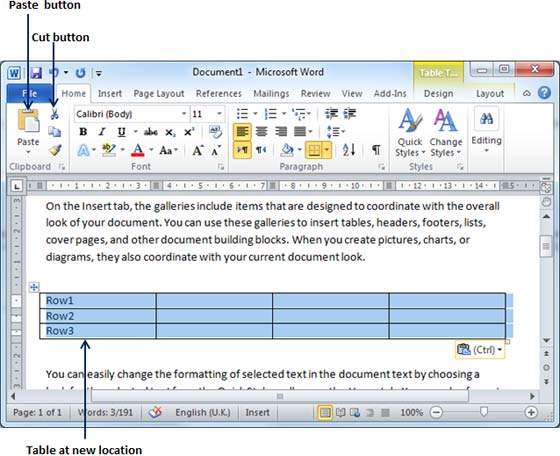Open the References tab

click(219, 94)
